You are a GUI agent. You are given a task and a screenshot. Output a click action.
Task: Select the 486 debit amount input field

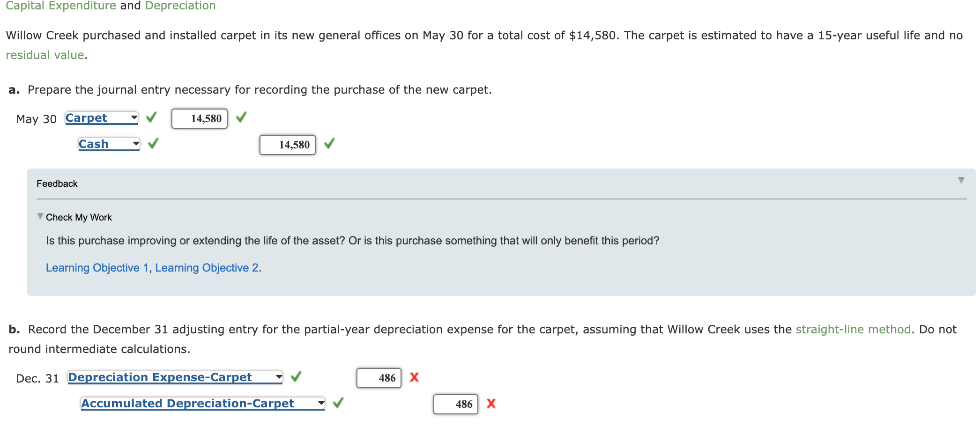pos(379,377)
